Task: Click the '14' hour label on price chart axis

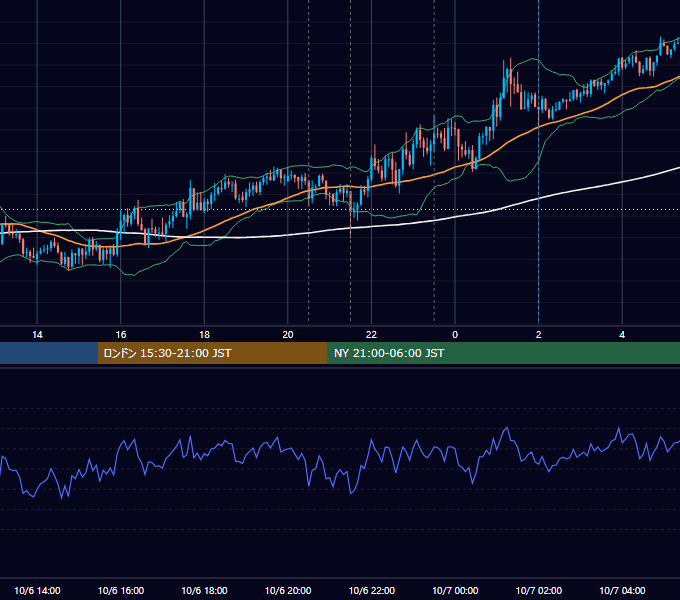Action: [x=37, y=335]
